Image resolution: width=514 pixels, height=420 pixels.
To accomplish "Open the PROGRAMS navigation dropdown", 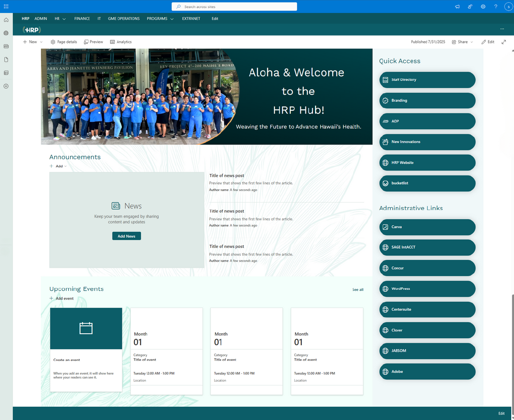I will (x=160, y=19).
